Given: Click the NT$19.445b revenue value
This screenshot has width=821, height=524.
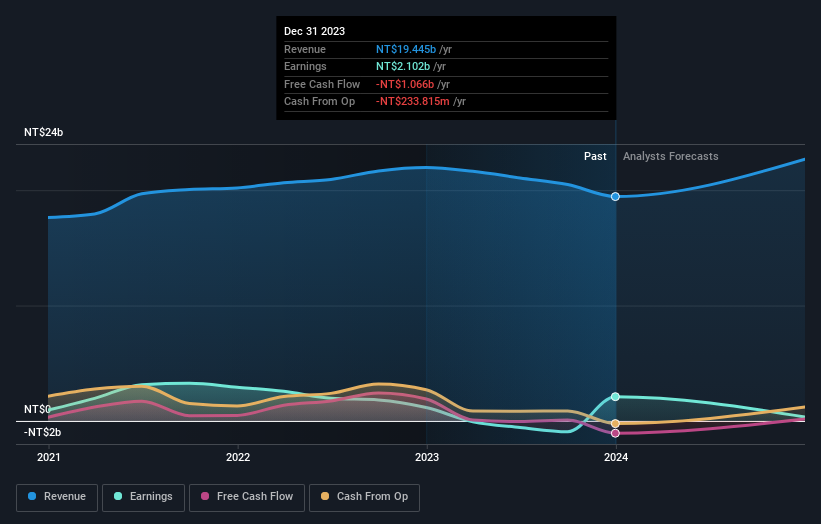Looking at the screenshot, I should [x=406, y=49].
